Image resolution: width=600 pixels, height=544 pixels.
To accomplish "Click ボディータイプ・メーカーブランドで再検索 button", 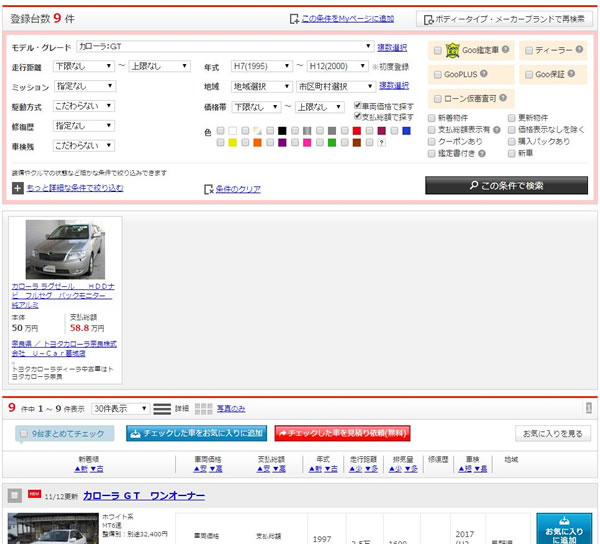I will point(504,19).
